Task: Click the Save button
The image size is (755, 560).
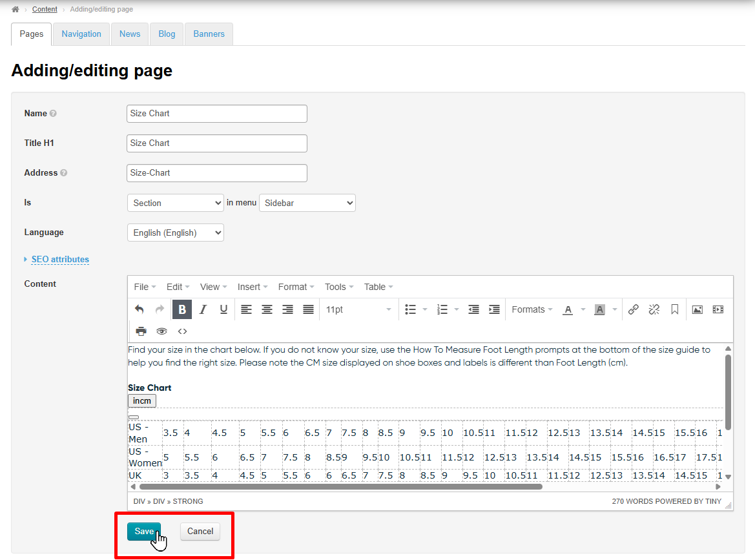Action: click(143, 532)
